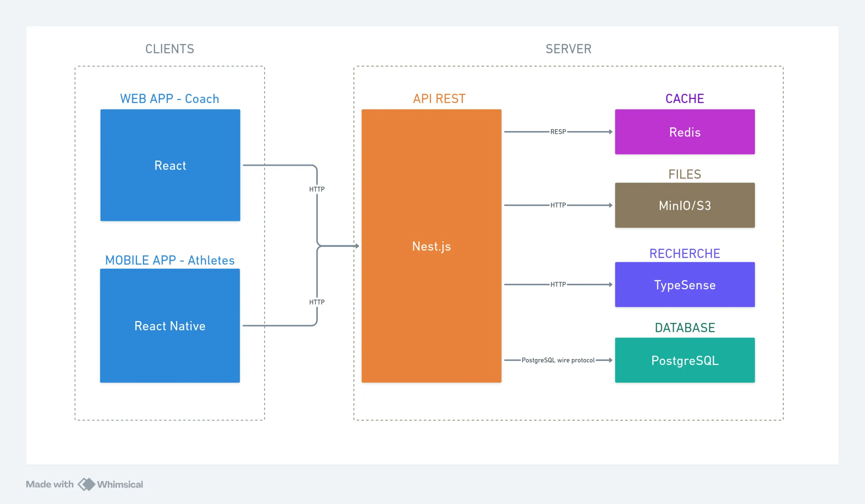
Task: Select the 'WEB APP - Coach' label
Action: (170, 99)
